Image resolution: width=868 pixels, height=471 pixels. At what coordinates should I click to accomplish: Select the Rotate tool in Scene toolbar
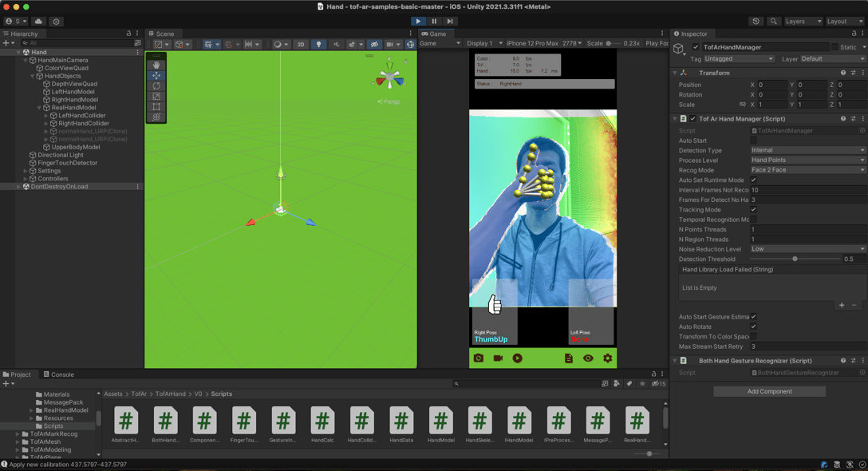pyautogui.click(x=156, y=85)
